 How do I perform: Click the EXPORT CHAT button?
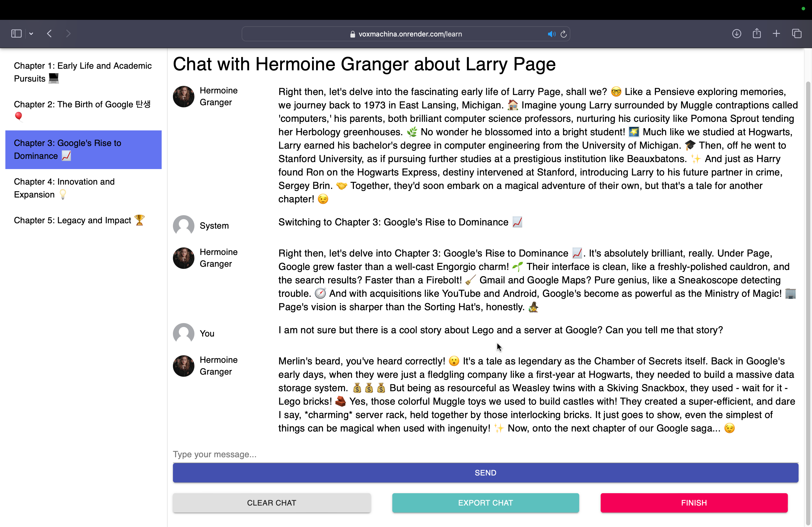pos(485,503)
